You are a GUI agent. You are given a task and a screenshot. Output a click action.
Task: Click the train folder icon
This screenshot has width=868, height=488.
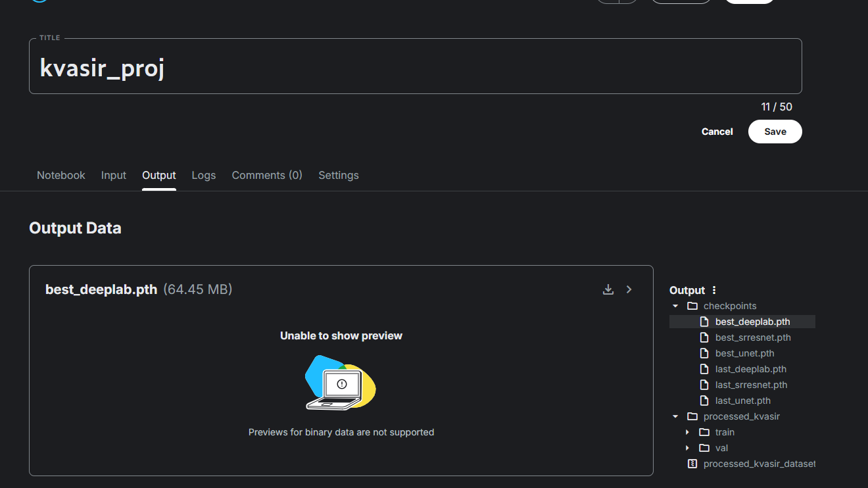tap(704, 432)
